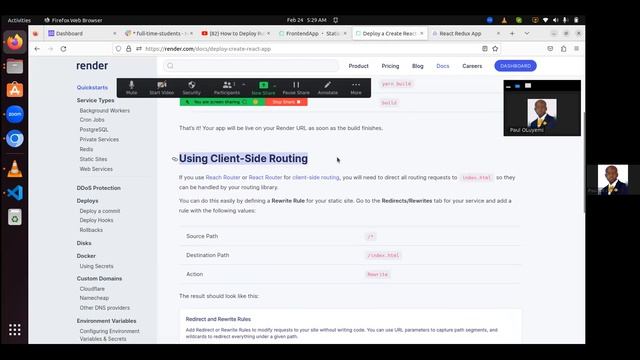Viewport: 640px width, 360px height.
Task: Open Rollbacks docs page
Action: pos(91,230)
